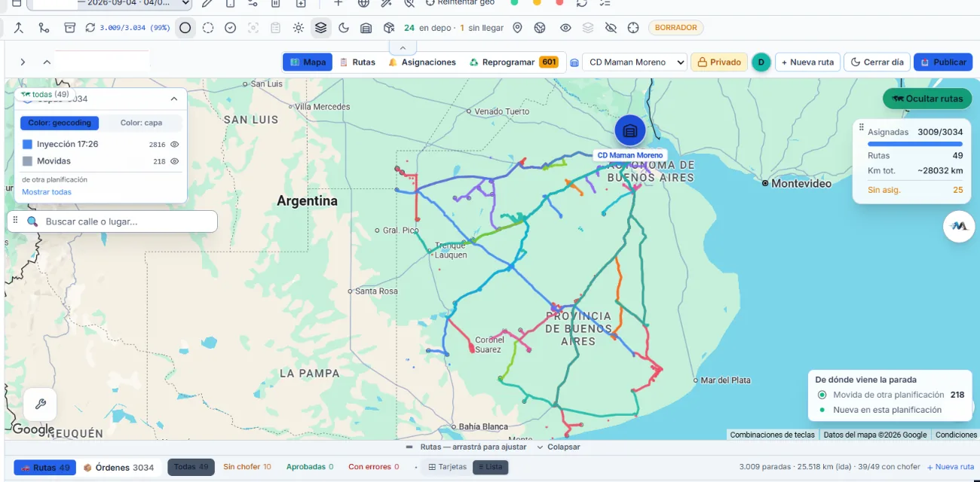Click the check-circle icon in toolbar

[231, 28]
